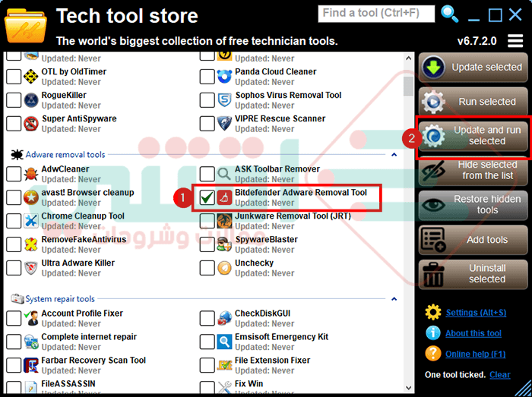532x397 pixels.
Task: Click the Run selected button
Action: click(473, 102)
